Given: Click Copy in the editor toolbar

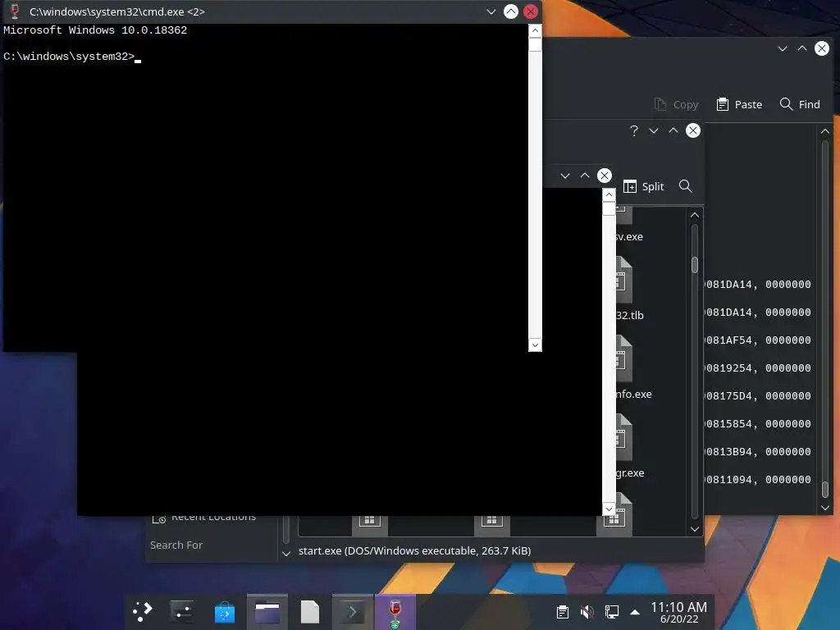Looking at the screenshot, I should 676,104.
